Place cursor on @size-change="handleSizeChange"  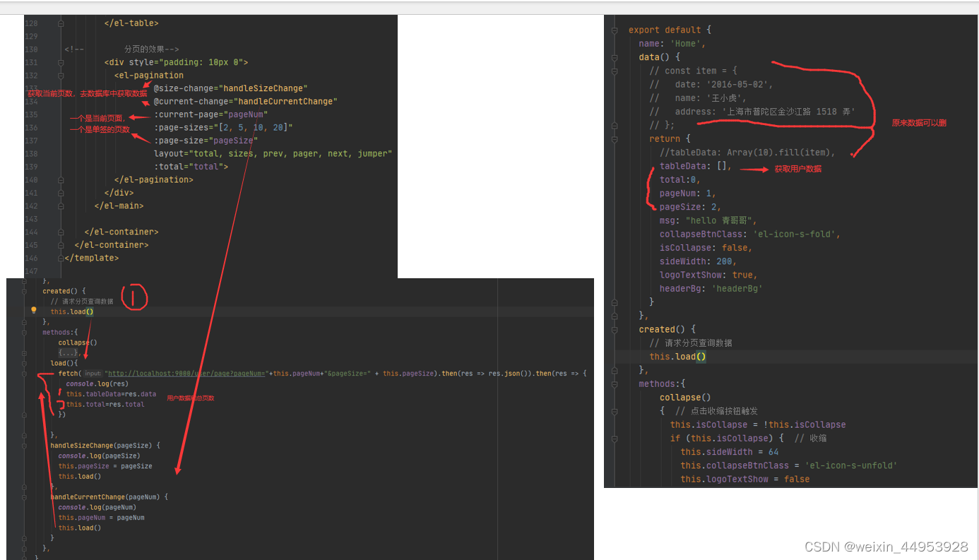pyautogui.click(x=230, y=88)
